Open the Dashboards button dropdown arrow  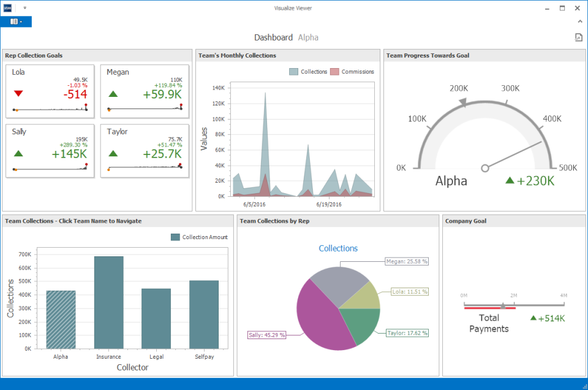point(21,21)
